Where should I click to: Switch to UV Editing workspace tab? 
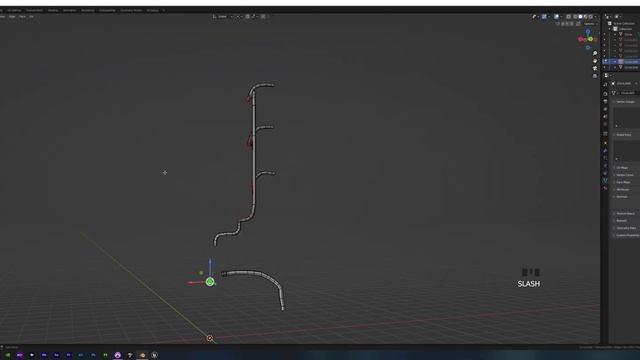click(14, 10)
